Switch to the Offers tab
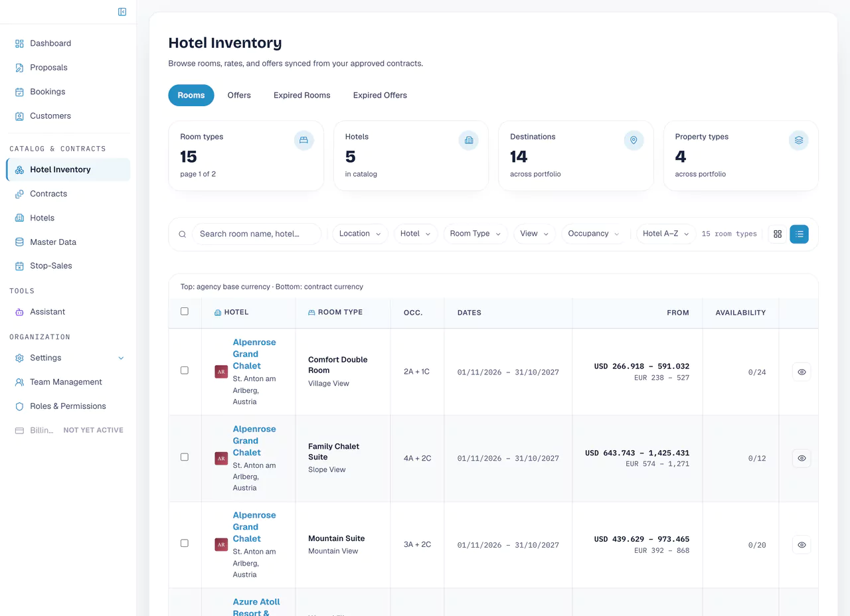The image size is (850, 616). point(239,96)
